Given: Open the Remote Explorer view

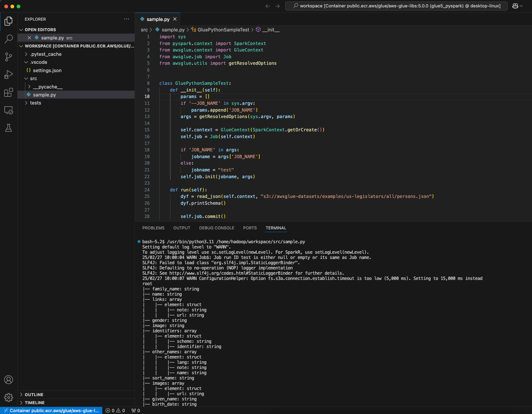Looking at the screenshot, I should coord(9,110).
